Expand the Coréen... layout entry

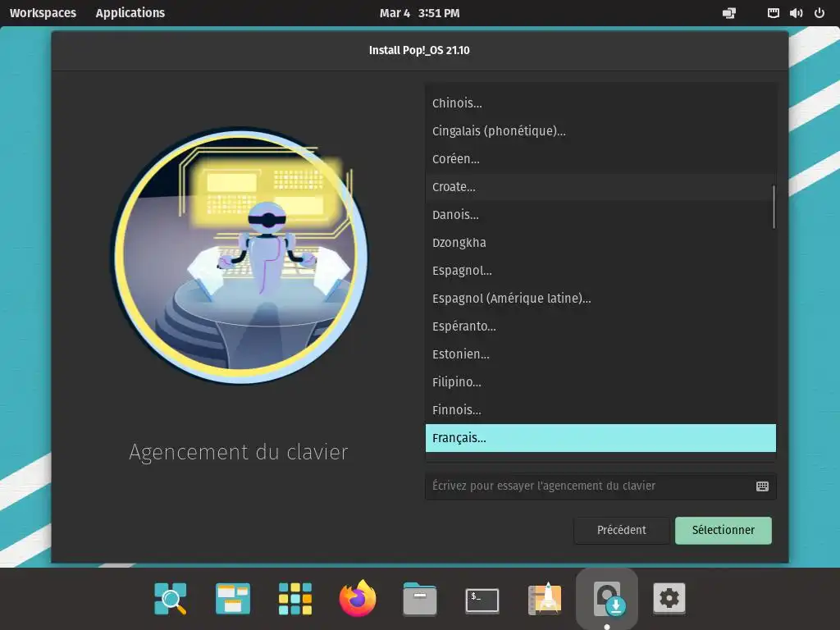600,158
